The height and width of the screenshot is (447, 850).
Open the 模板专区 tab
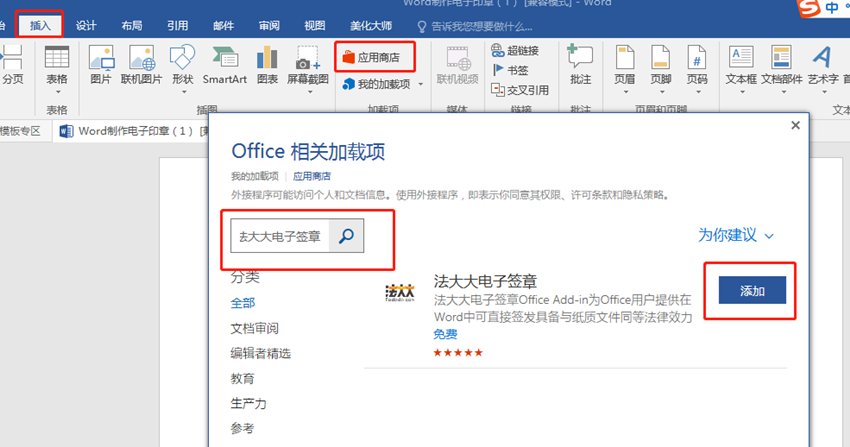click(x=21, y=131)
